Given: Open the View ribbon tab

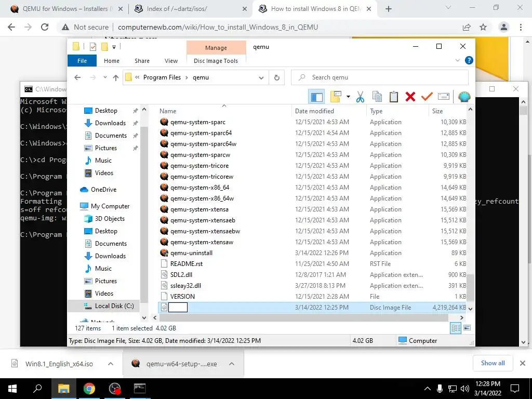Looking at the screenshot, I should (x=171, y=61).
